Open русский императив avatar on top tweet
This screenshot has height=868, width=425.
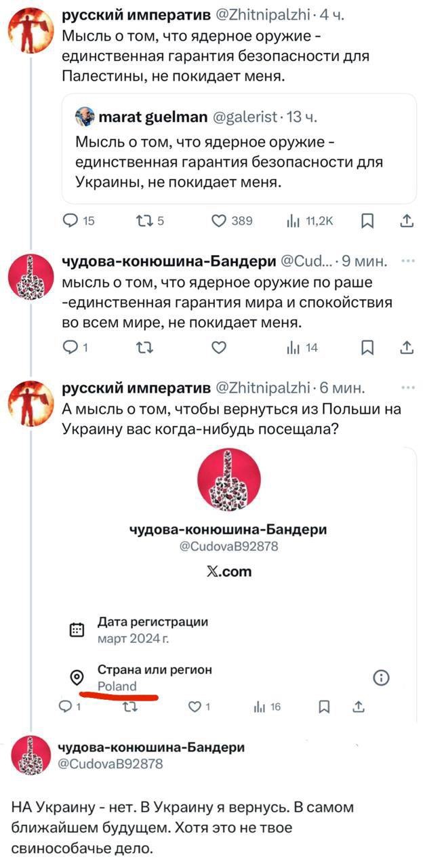coord(26,26)
